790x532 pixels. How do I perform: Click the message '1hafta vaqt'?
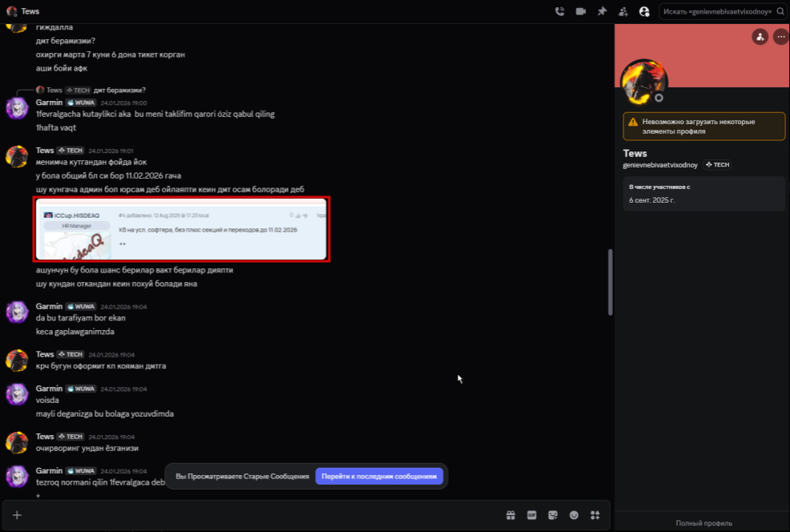coord(56,127)
